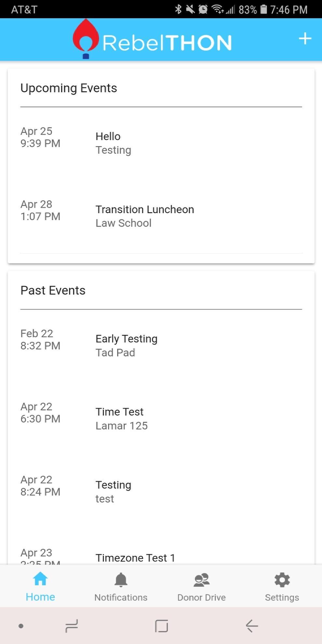Screen dimensions: 322x644
Task: Open the Notifications bell tab
Action: point(121,587)
